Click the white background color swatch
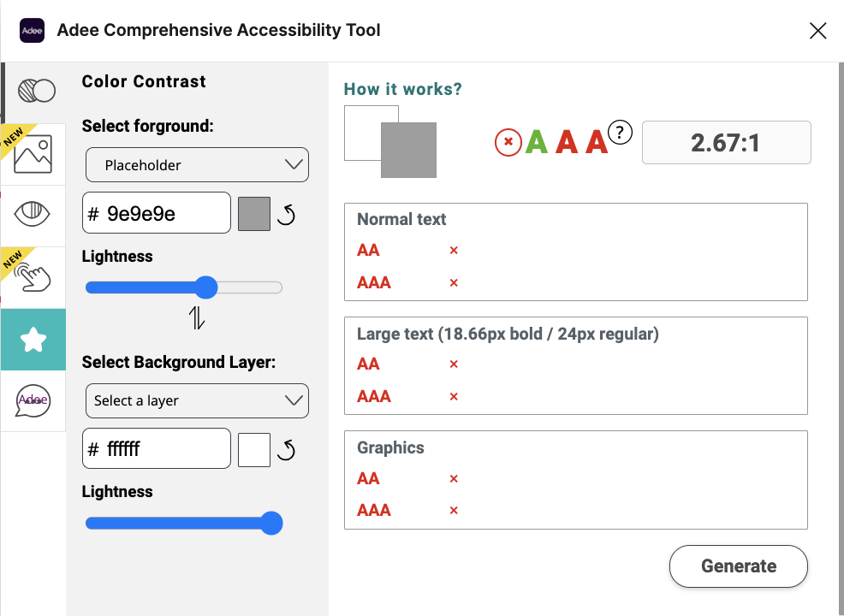 point(254,450)
